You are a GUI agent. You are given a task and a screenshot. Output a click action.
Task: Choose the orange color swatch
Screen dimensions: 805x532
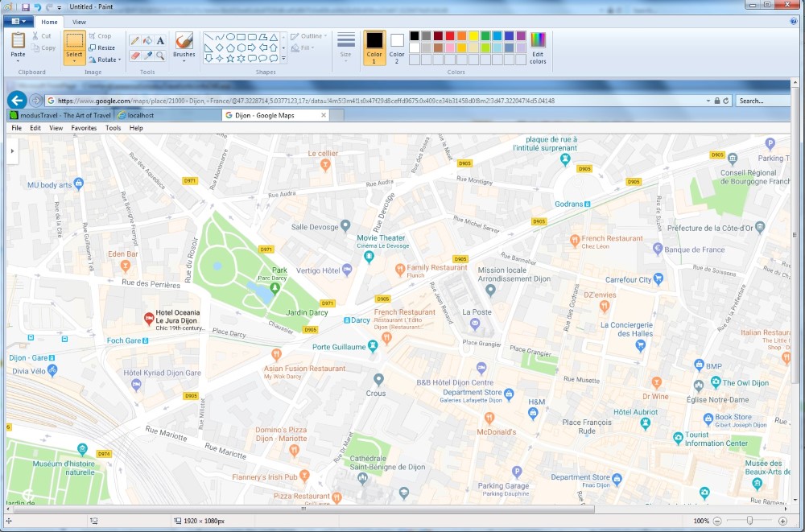pos(461,35)
